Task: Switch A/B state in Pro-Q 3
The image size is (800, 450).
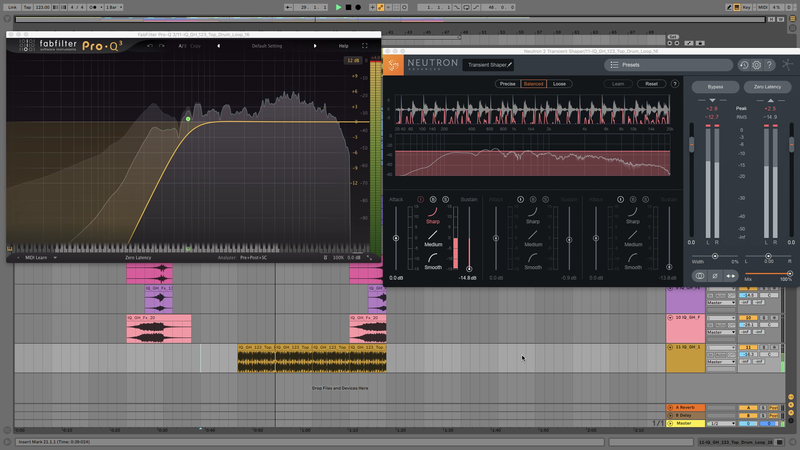Action: [182, 46]
